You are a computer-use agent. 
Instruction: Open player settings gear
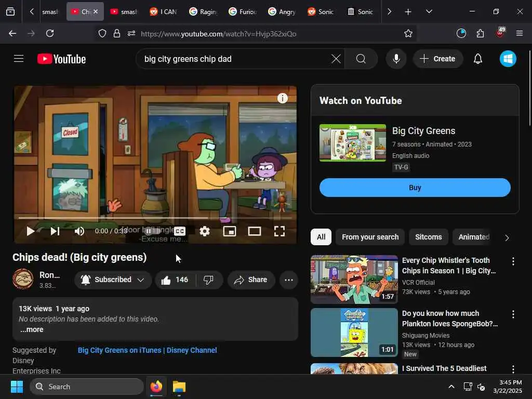click(205, 231)
